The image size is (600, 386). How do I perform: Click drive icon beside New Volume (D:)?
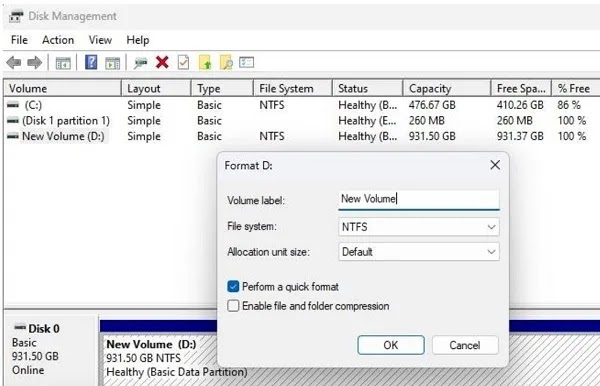coord(13,136)
